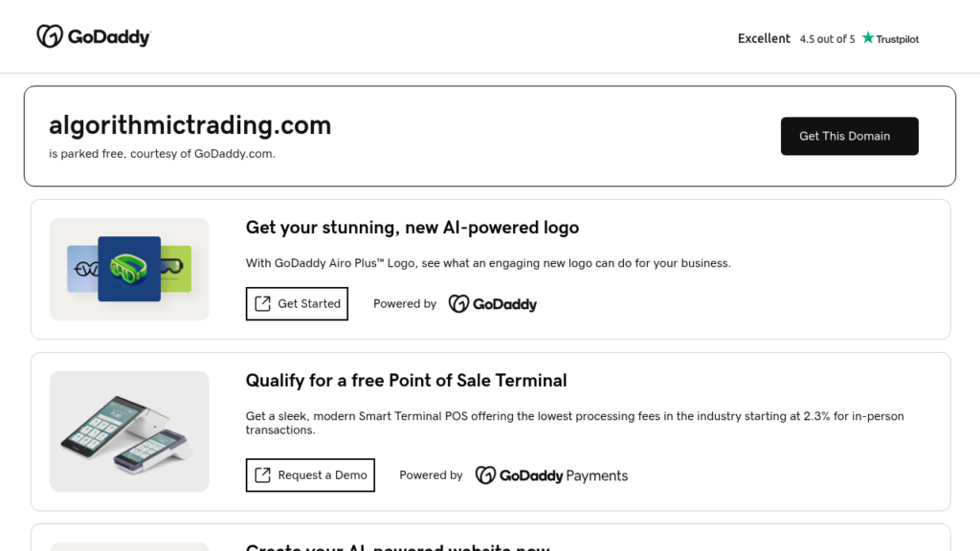Image resolution: width=980 pixels, height=551 pixels.
Task: Click the external-link icon in Get Started button
Action: click(x=261, y=303)
